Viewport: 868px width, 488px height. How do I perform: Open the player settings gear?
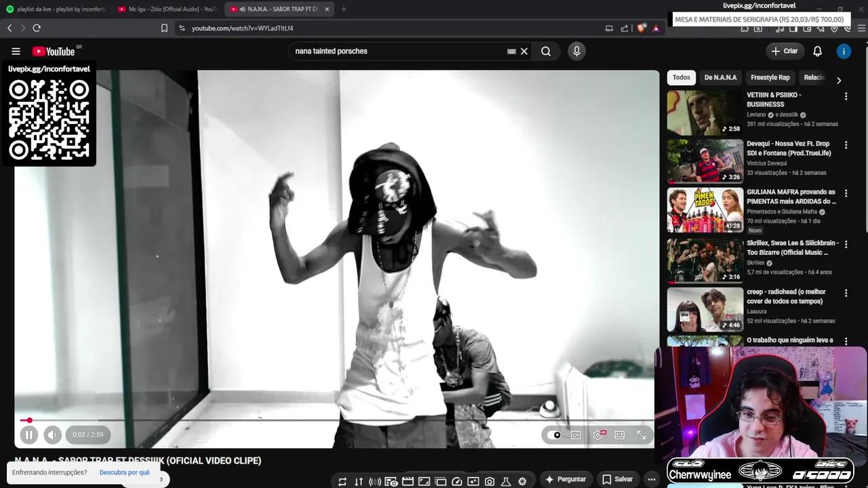[x=597, y=435]
